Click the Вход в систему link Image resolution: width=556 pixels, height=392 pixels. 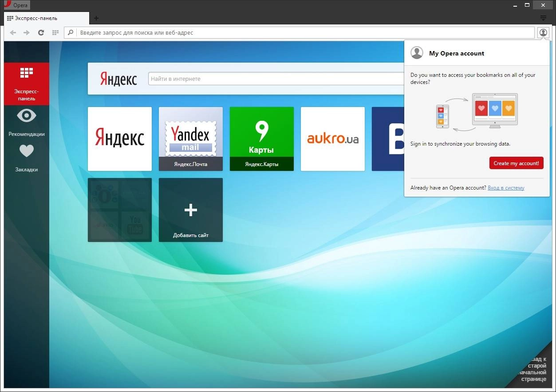point(506,188)
